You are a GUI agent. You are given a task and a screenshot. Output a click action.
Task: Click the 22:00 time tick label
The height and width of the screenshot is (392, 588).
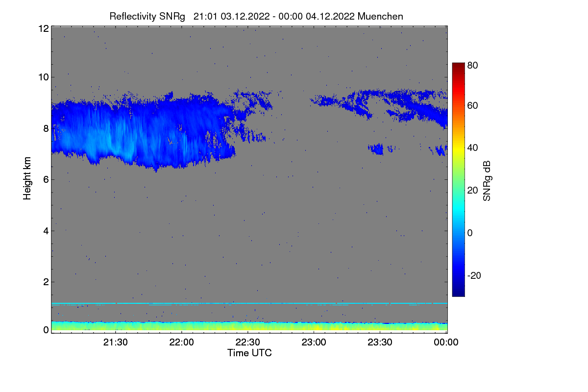coord(182,343)
